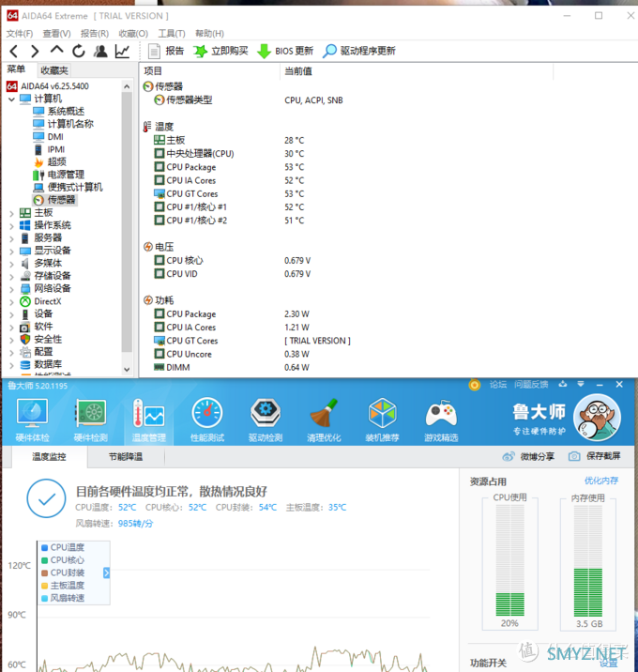This screenshot has height=672, width=638.
Task: Expand the DirectX tree node
Action: 11,301
